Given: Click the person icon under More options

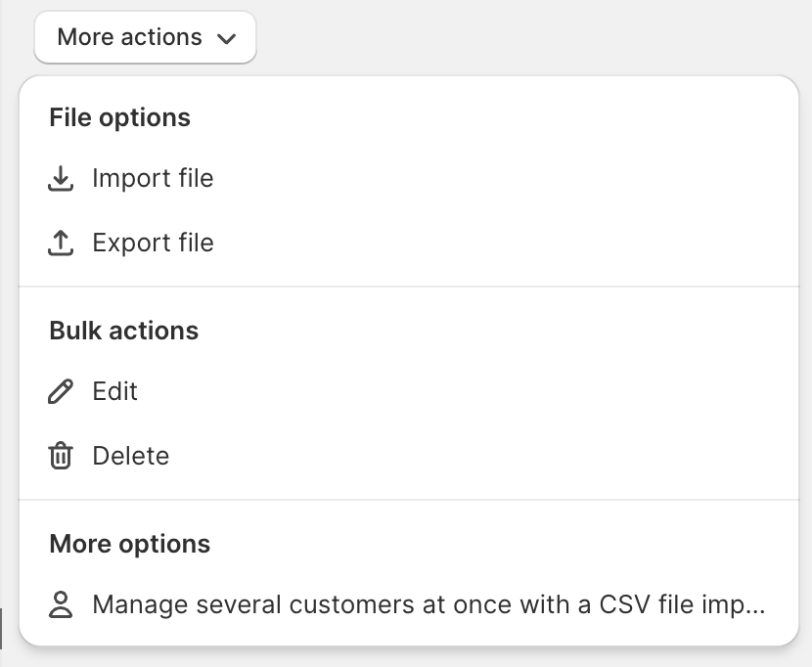Looking at the screenshot, I should pos(61,604).
